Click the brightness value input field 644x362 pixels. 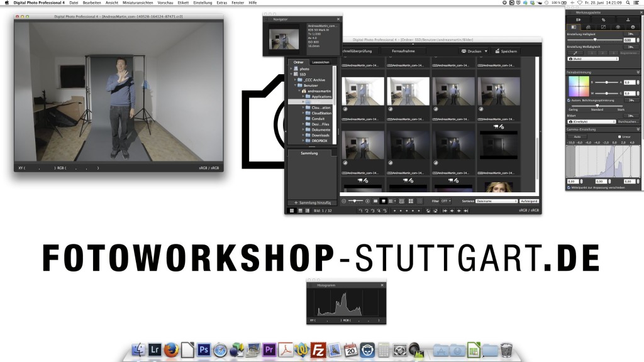[x=628, y=40]
